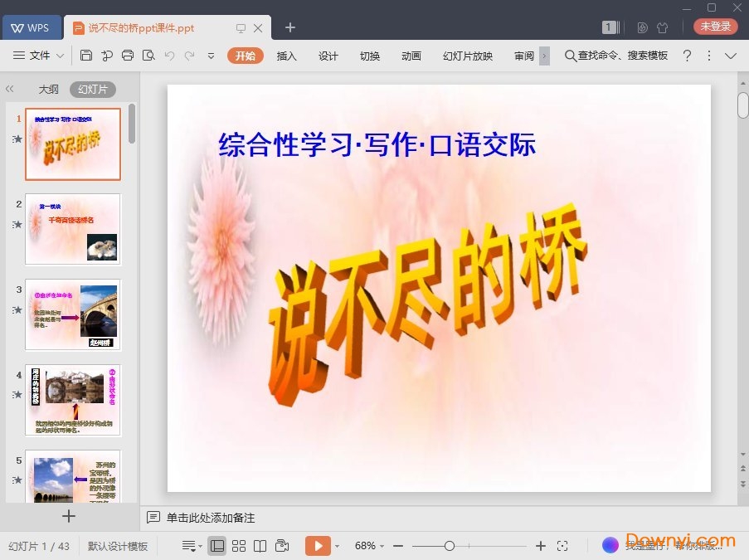Select the Print Preview icon
The width and height of the screenshot is (749, 560).
(148, 56)
